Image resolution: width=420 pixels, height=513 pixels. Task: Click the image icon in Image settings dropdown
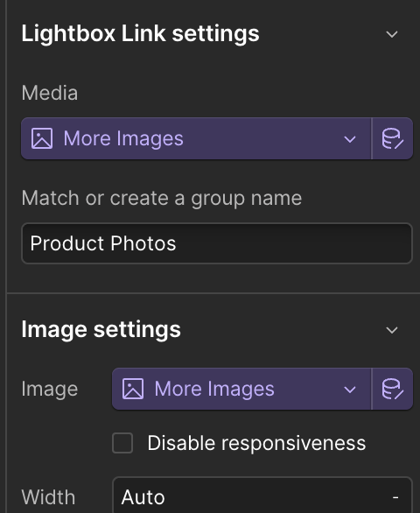(x=133, y=389)
